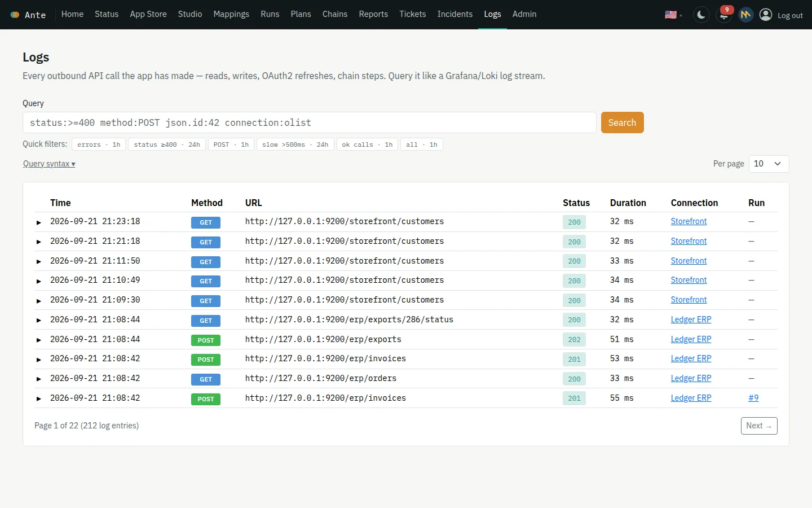Click the orange M avatar icon

[x=745, y=15]
